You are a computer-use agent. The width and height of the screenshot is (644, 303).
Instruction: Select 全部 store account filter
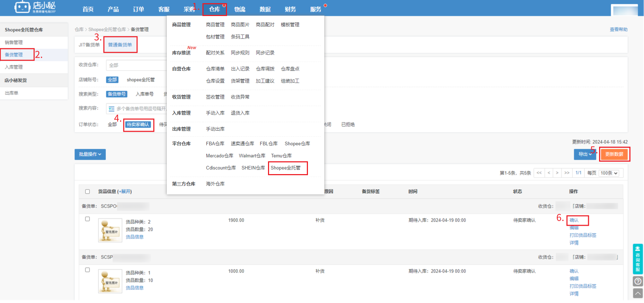tap(112, 80)
